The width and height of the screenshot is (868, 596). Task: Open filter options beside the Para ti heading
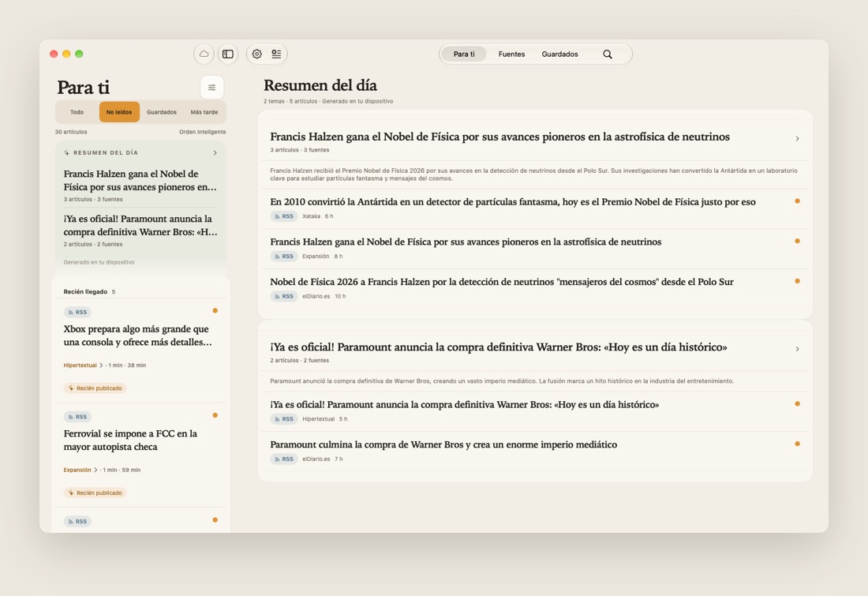(211, 88)
